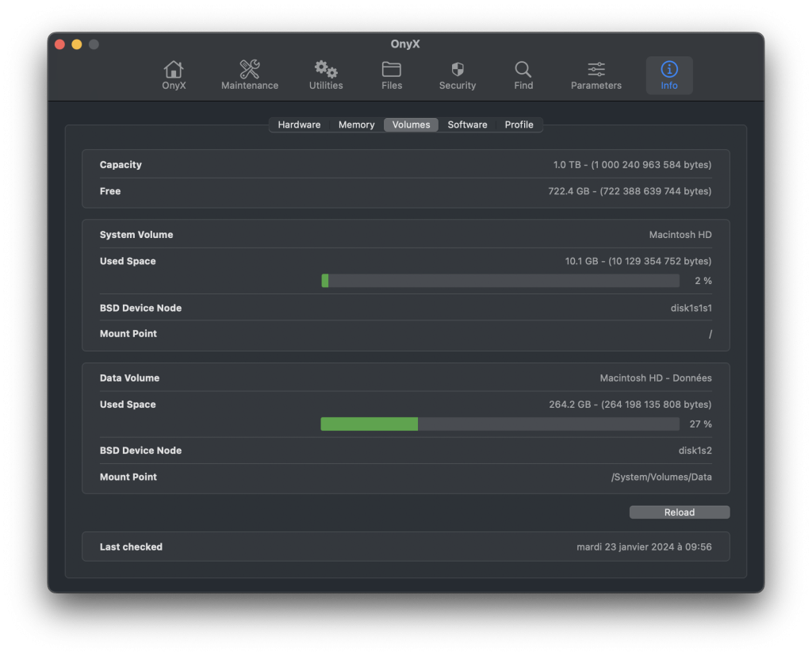Click the capacity value 1.0 TB
812x656 pixels.
click(632, 165)
